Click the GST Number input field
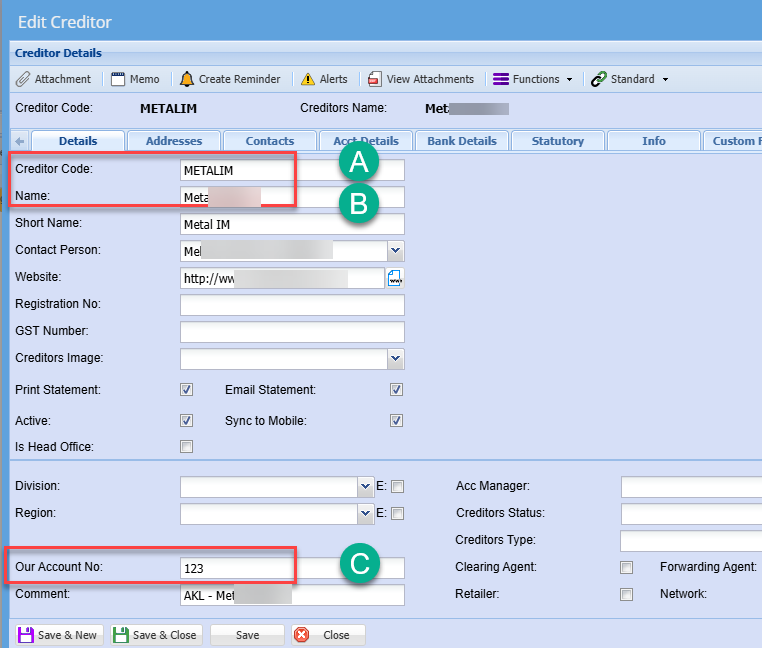The image size is (762, 648). tap(292, 332)
